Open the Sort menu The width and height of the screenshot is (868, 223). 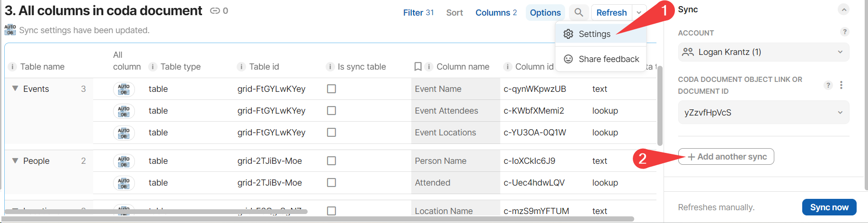point(454,13)
